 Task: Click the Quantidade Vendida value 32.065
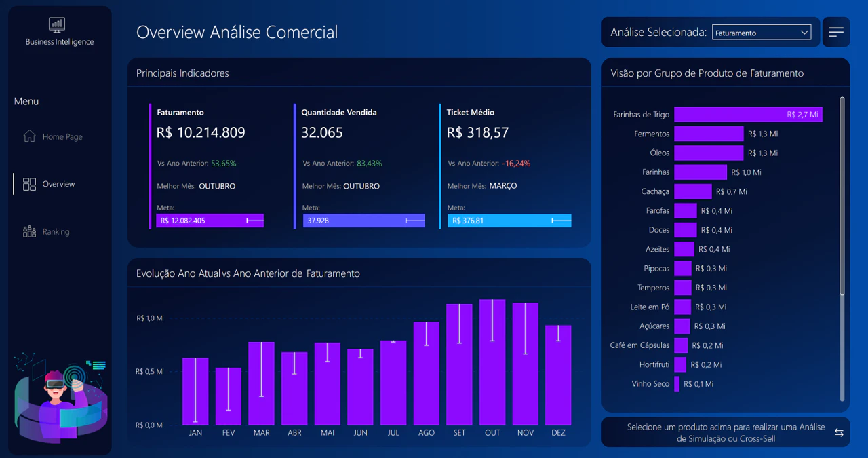[x=322, y=133]
